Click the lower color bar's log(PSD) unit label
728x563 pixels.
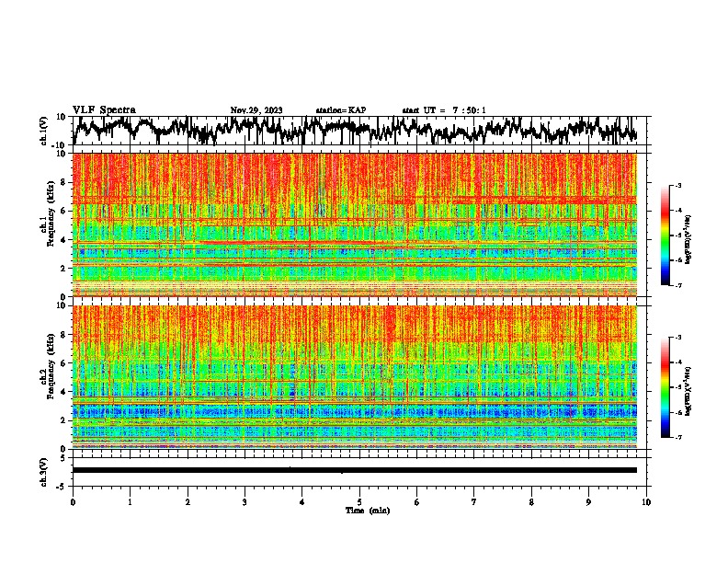pyautogui.click(x=688, y=391)
